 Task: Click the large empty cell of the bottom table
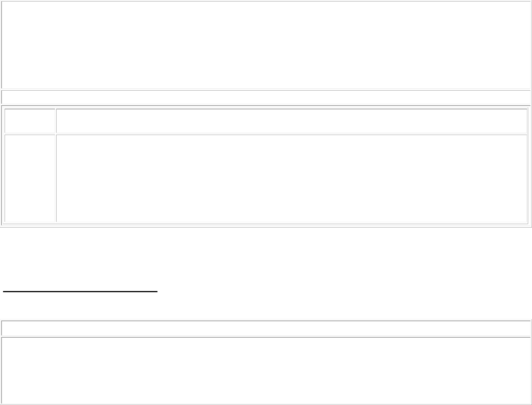tap(266, 370)
